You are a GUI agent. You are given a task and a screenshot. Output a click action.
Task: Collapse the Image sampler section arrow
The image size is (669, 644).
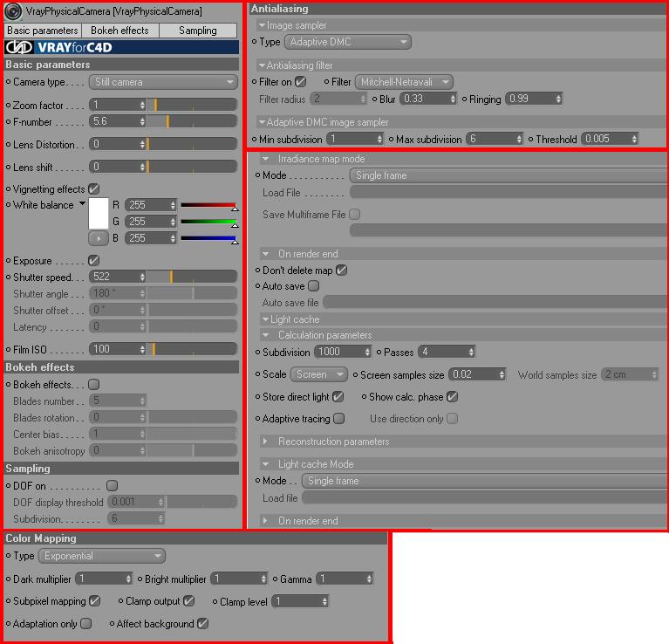[x=262, y=25]
